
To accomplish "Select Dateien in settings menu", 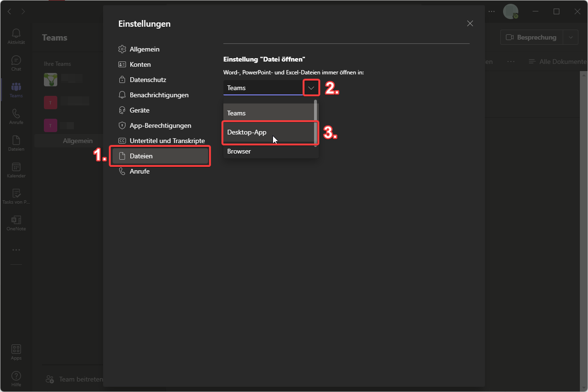I will pos(160,156).
